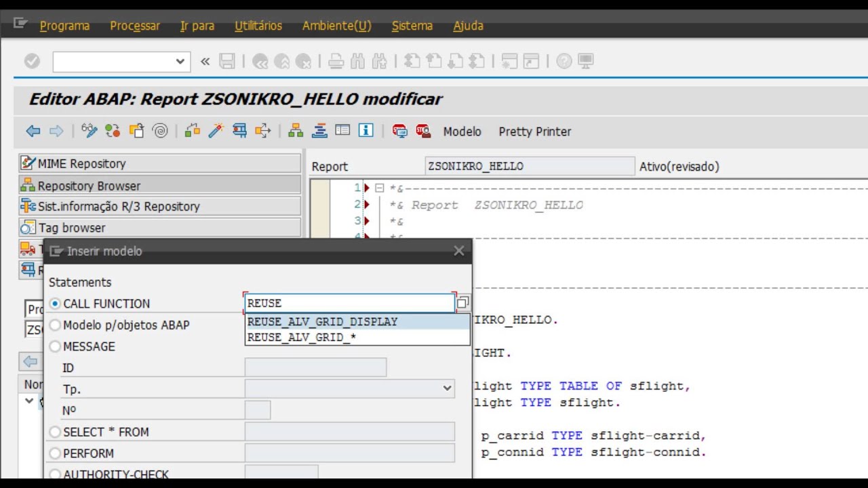
Task: Collapse the command field with the double chevron
Action: click(x=205, y=62)
